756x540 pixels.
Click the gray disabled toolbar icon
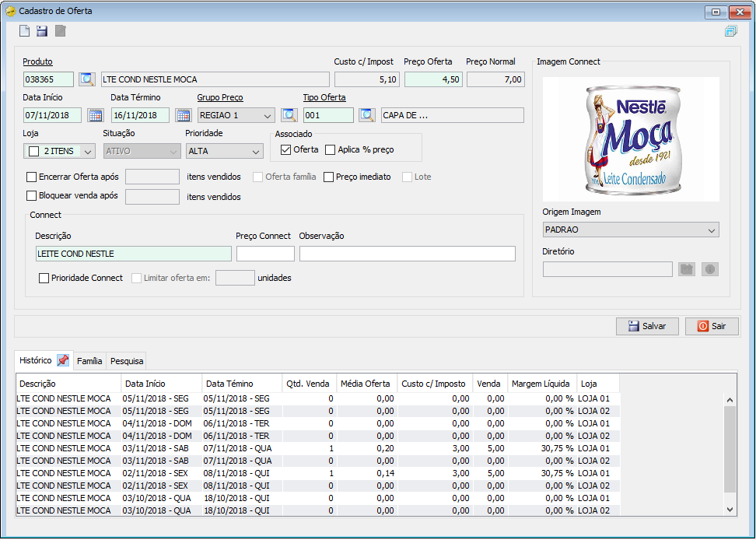click(60, 31)
